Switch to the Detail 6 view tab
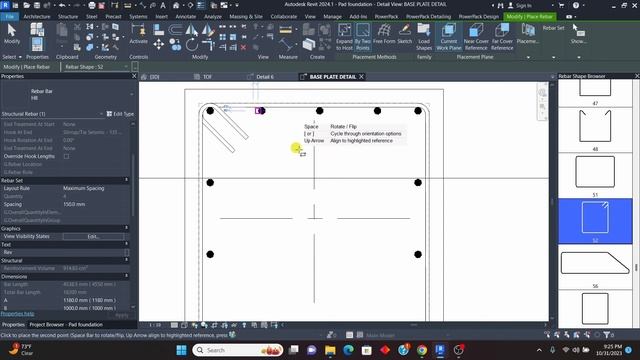 [x=265, y=77]
